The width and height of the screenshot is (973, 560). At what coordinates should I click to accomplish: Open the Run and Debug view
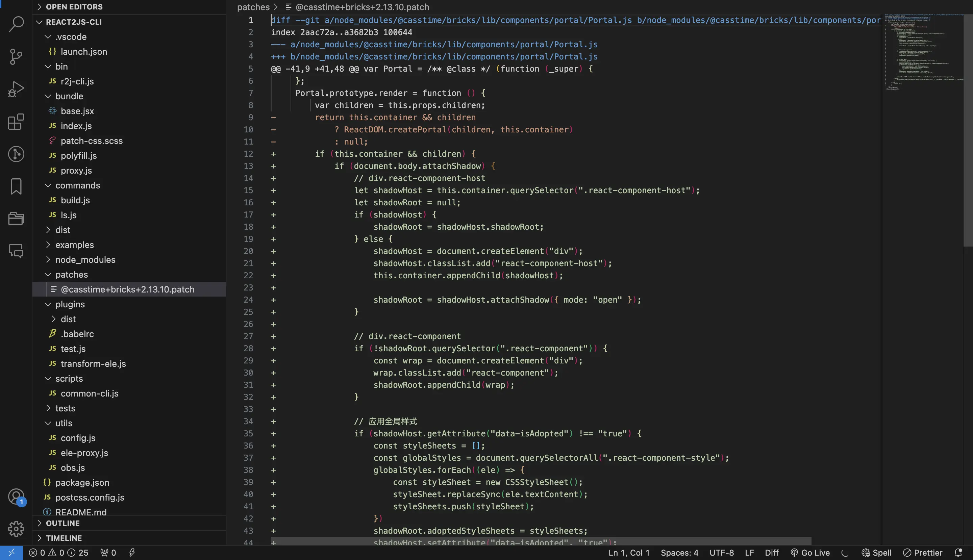point(16,89)
